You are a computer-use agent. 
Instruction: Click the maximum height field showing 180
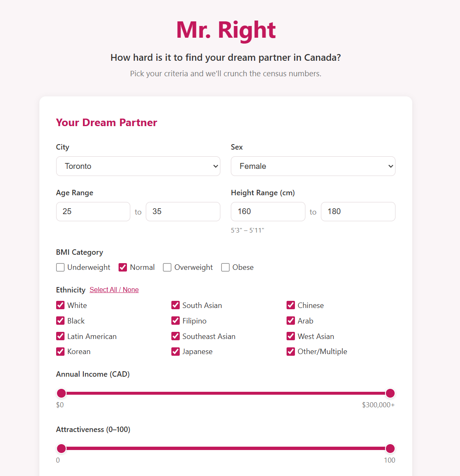[358, 211]
